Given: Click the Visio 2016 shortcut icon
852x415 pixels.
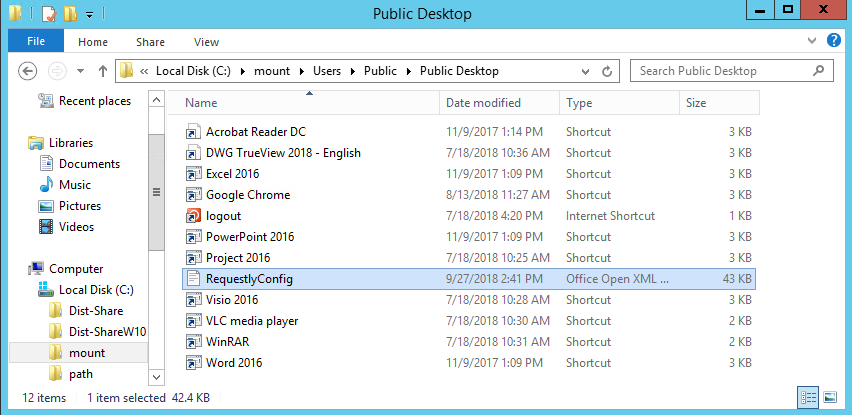Looking at the screenshot, I should 193,300.
